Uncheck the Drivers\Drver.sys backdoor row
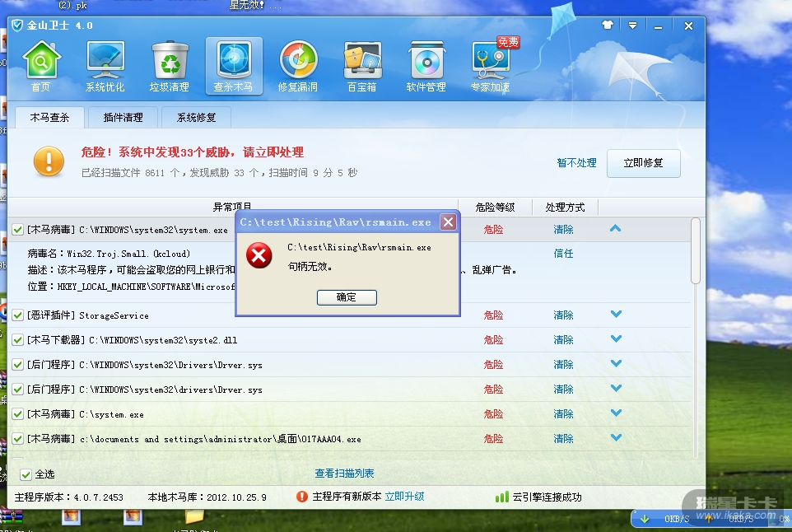The width and height of the screenshot is (792, 532). (17, 365)
